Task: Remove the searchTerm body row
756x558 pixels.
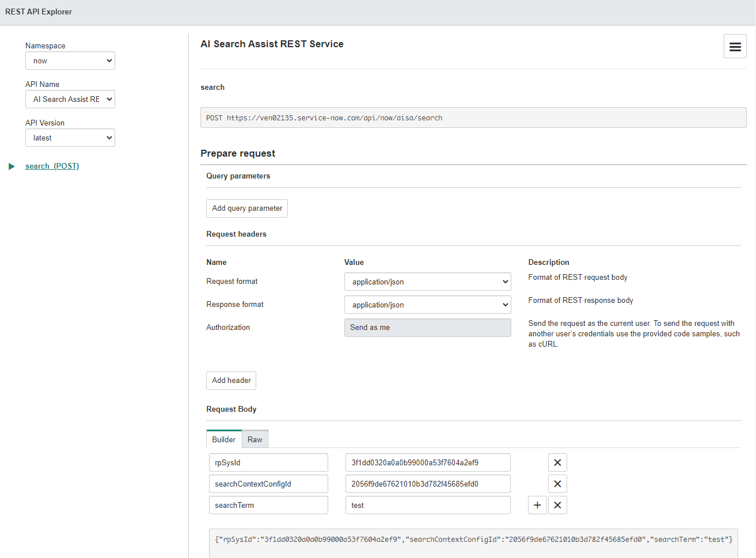Action: point(557,505)
